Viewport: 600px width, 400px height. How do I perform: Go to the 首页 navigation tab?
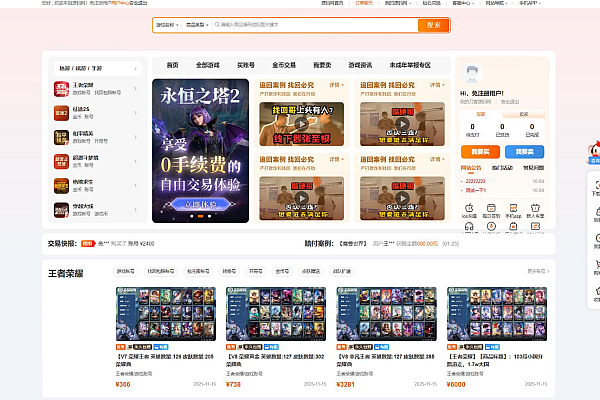point(172,65)
